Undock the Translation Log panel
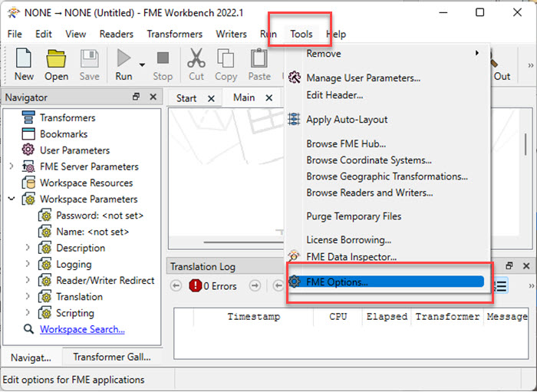 coord(509,265)
